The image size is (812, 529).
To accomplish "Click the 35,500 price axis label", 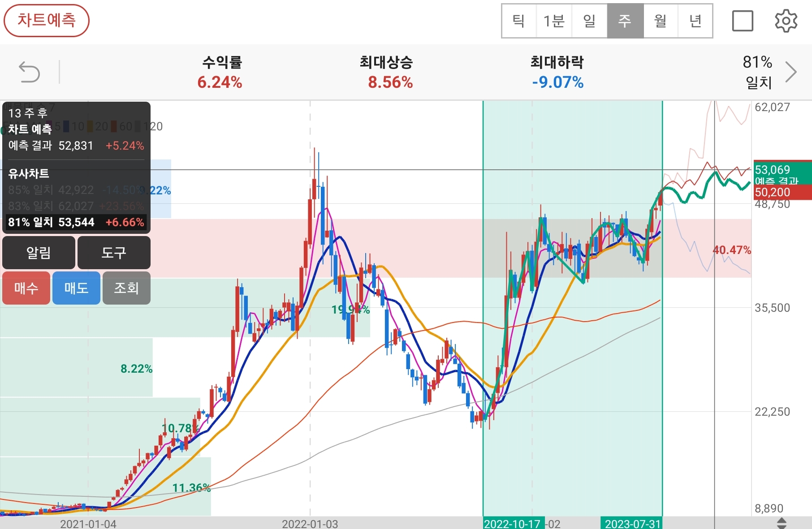I will (772, 308).
